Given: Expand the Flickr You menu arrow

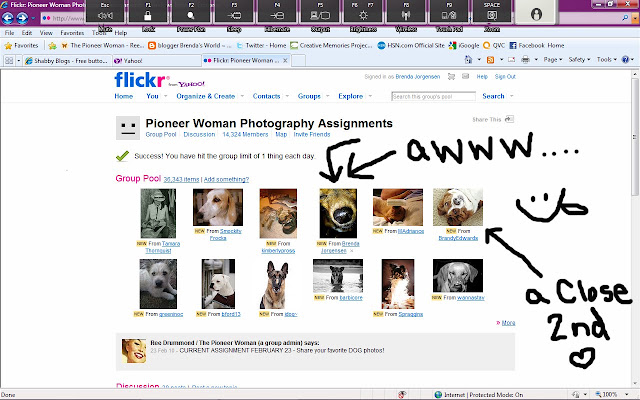Looking at the screenshot, I should (x=166, y=96).
